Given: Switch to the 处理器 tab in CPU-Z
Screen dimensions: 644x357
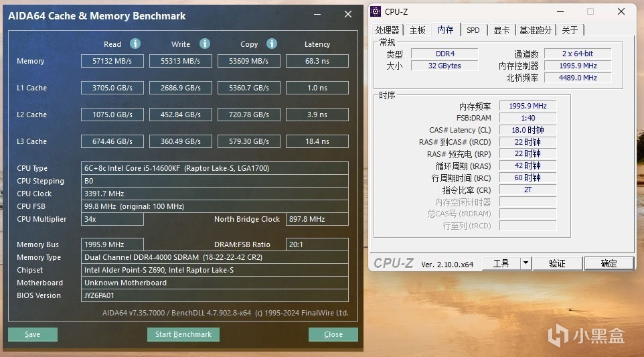Looking at the screenshot, I should [387, 30].
